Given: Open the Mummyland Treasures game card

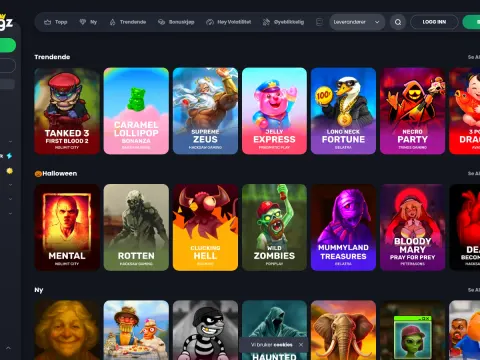Looking at the screenshot, I should point(343,227).
